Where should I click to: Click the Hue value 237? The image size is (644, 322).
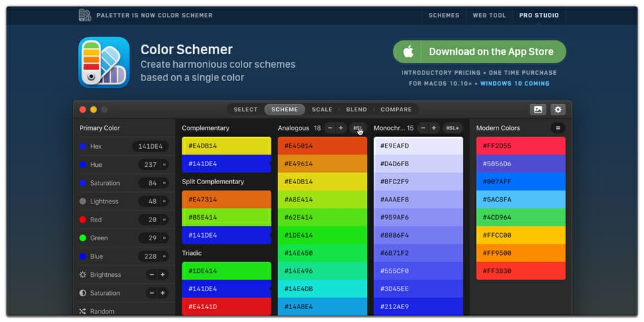[150, 165]
